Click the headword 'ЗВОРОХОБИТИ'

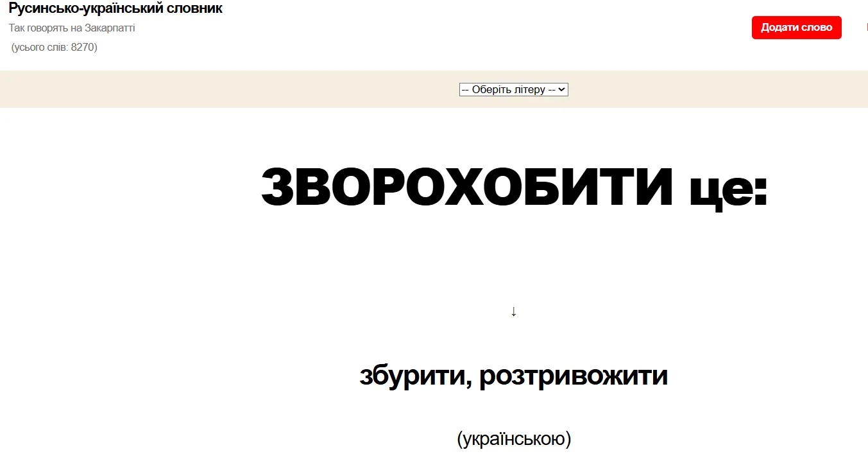467,187
